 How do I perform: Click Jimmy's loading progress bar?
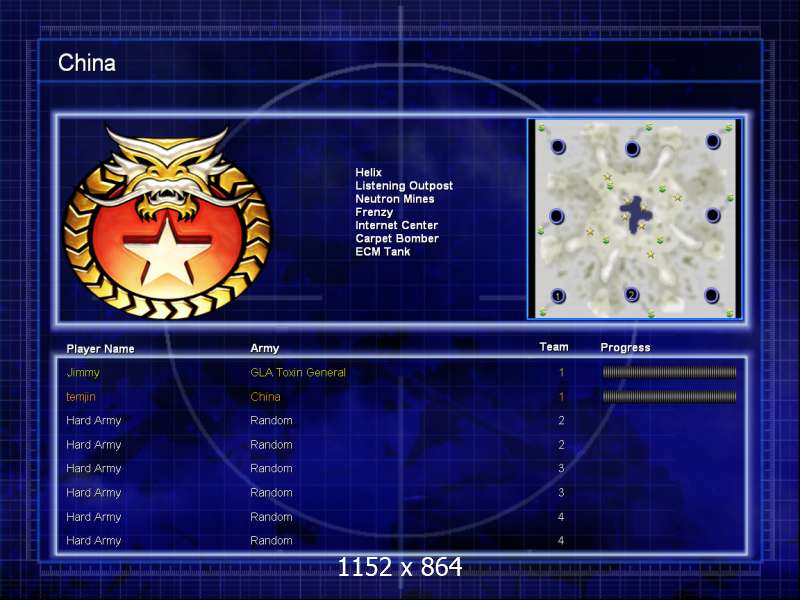pos(669,372)
